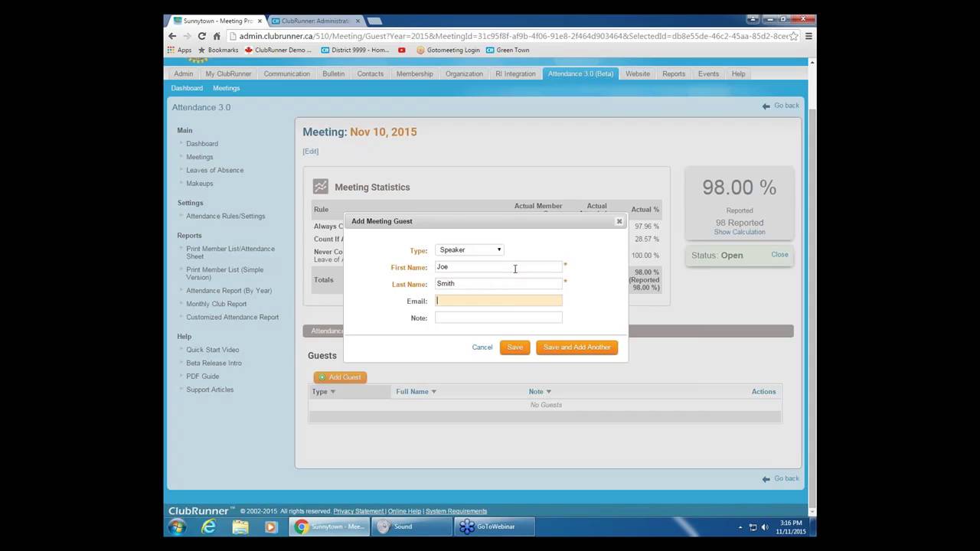
Task: Click the Last Name input field
Action: pos(498,283)
